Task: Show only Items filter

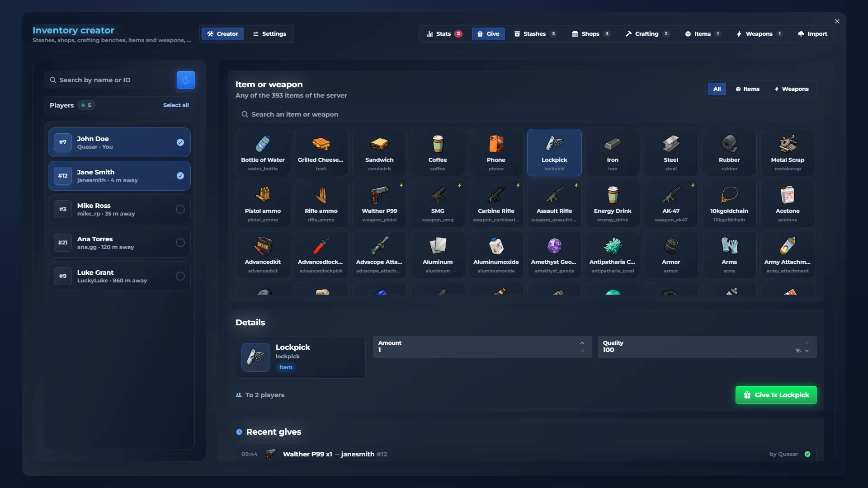Action: 747,89
